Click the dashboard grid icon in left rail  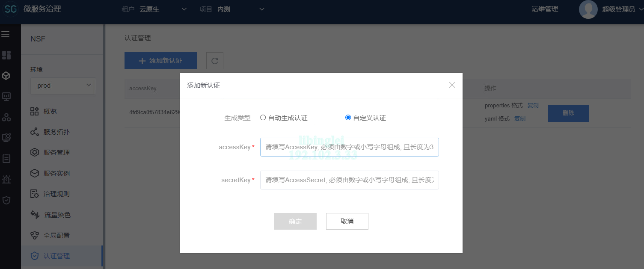[6, 55]
